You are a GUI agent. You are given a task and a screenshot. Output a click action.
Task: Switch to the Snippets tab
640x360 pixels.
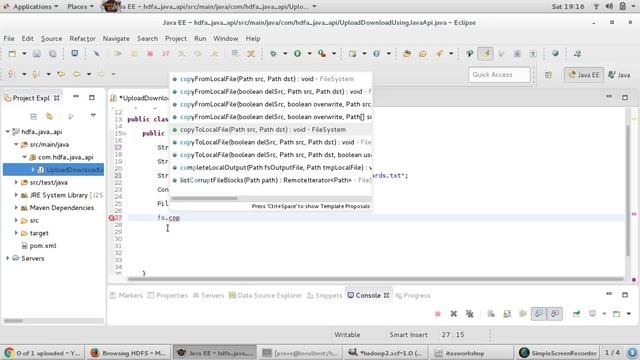[324, 295]
